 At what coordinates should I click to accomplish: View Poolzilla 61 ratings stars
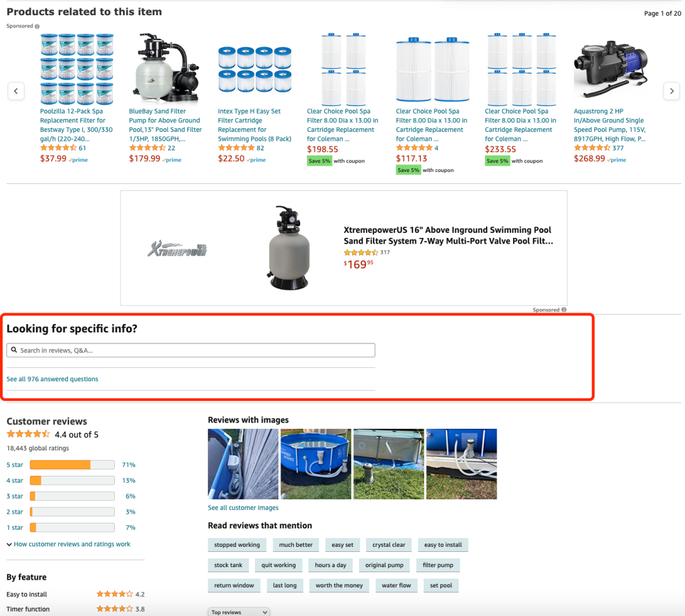[x=58, y=148]
